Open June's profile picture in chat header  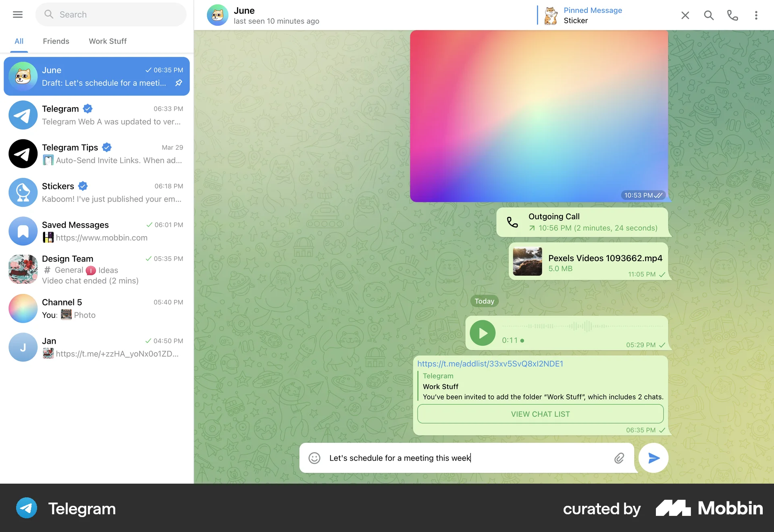click(217, 15)
